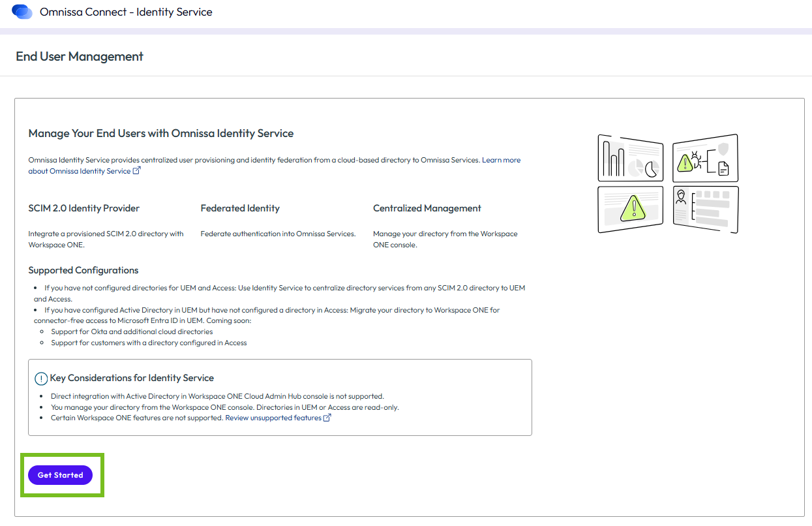This screenshot has height=526, width=812.
Task: Open the Learn more about Omnissa Identity Service link
Action: tap(275, 165)
